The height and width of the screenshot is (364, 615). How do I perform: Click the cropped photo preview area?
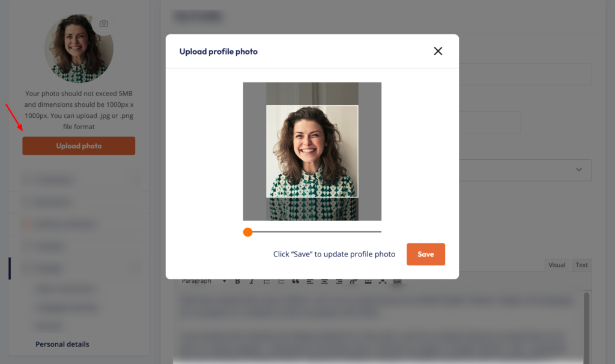[312, 151]
